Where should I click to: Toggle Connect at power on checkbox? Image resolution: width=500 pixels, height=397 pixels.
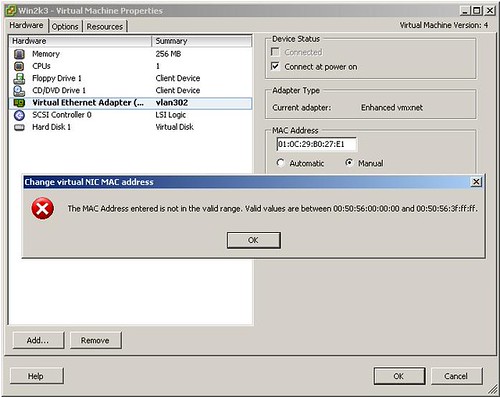275,66
